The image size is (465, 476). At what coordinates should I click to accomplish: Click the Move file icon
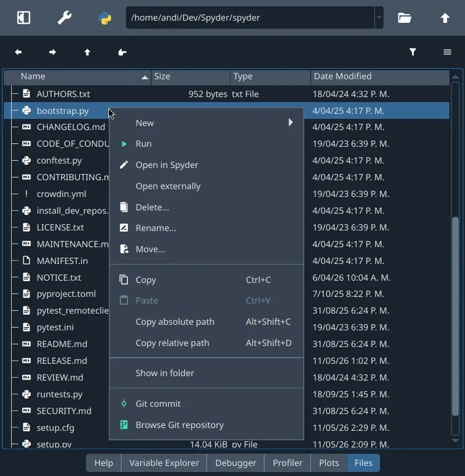(124, 249)
